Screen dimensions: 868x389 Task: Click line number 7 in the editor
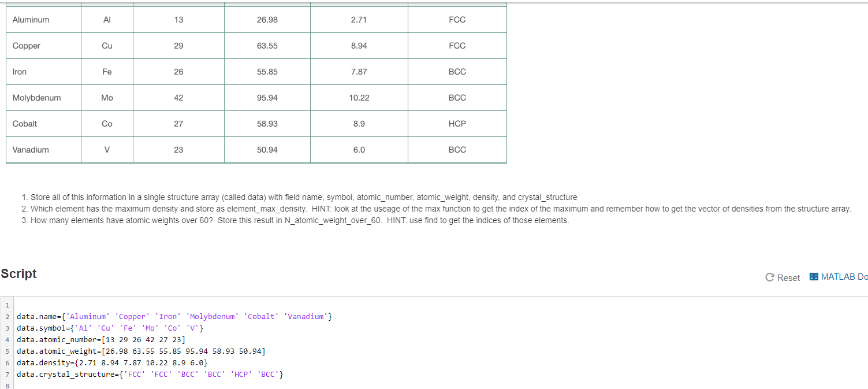pyautogui.click(x=6, y=374)
